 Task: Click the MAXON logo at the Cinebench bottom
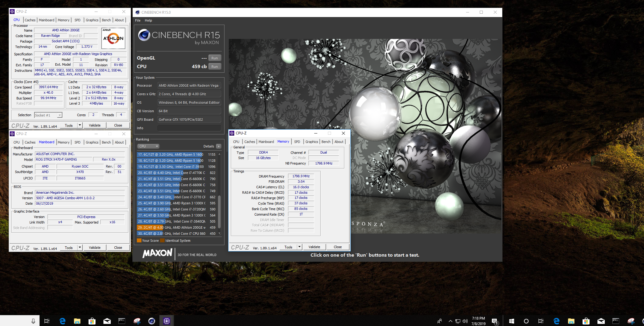(158, 253)
